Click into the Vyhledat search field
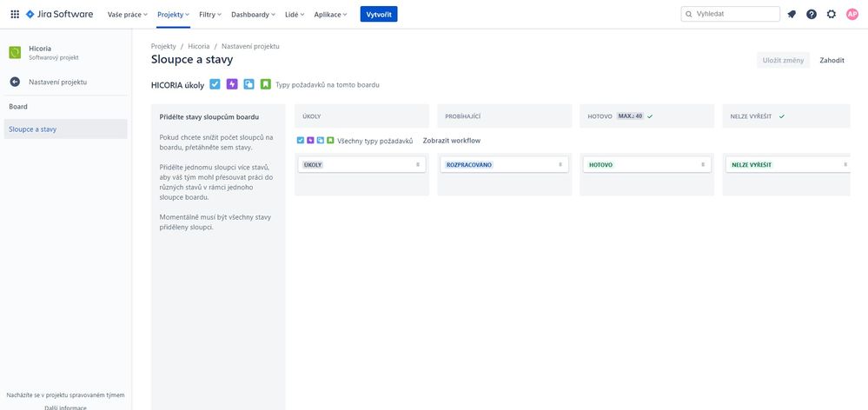This screenshot has width=868, height=410. (730, 15)
